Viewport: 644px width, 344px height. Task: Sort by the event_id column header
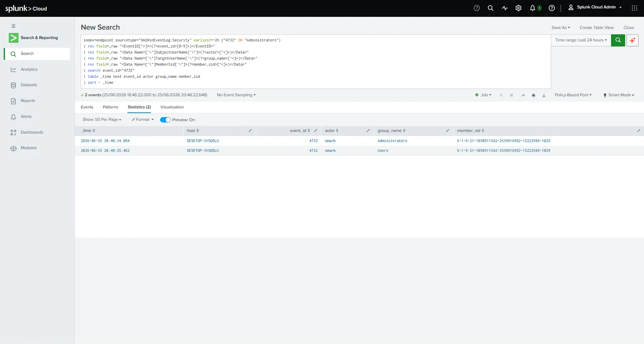(x=300, y=131)
